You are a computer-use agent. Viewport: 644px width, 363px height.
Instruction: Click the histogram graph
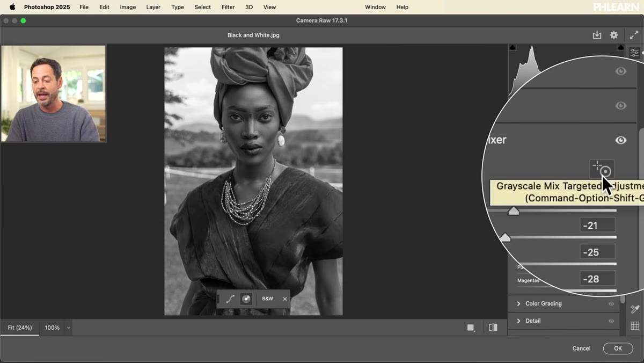[x=529, y=70]
